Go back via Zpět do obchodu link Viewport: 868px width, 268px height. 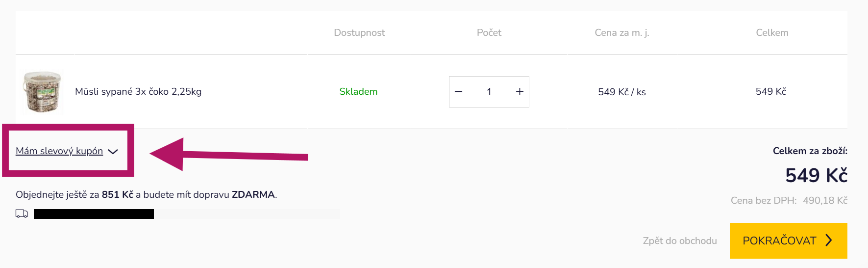tap(679, 241)
